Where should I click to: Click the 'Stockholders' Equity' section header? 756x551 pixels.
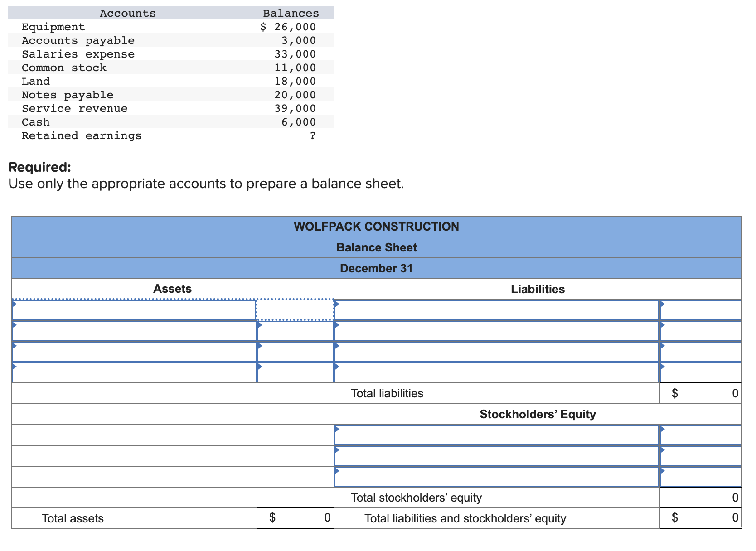(x=538, y=414)
